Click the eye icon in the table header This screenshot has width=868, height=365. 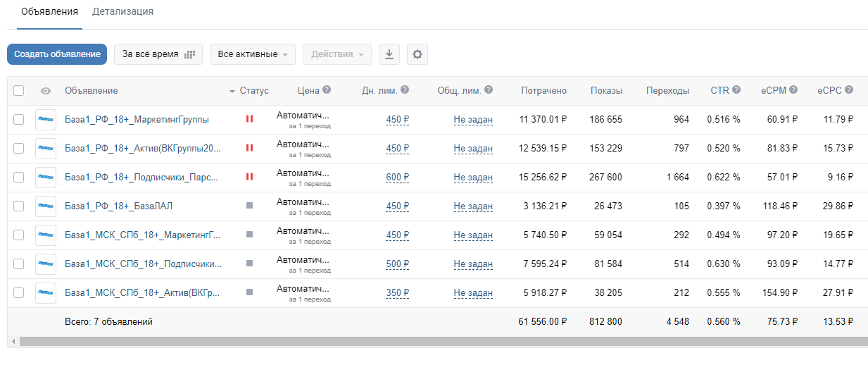46,91
